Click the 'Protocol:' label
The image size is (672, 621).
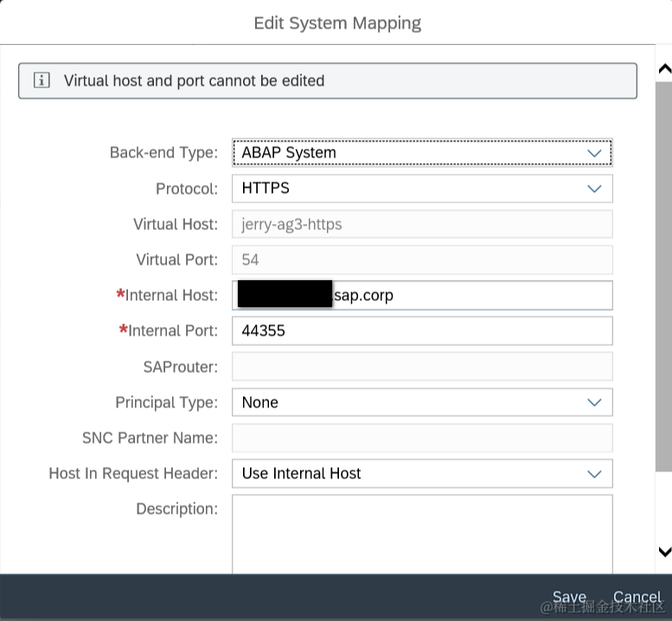pyautogui.click(x=187, y=189)
